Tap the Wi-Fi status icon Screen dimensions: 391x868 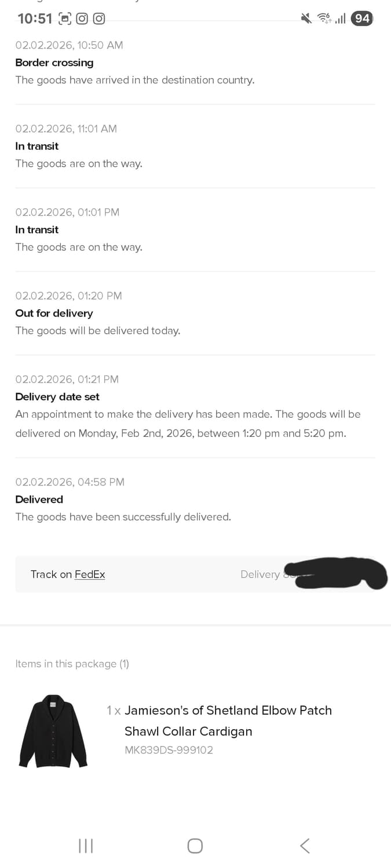[324, 19]
